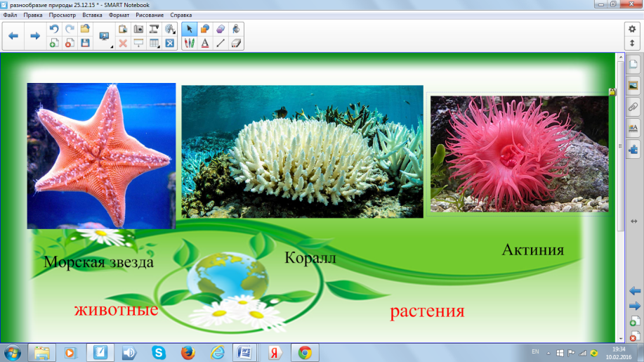Move the toolbar with the up-down arrow button
This screenshot has height=362, width=644.
tap(631, 43)
